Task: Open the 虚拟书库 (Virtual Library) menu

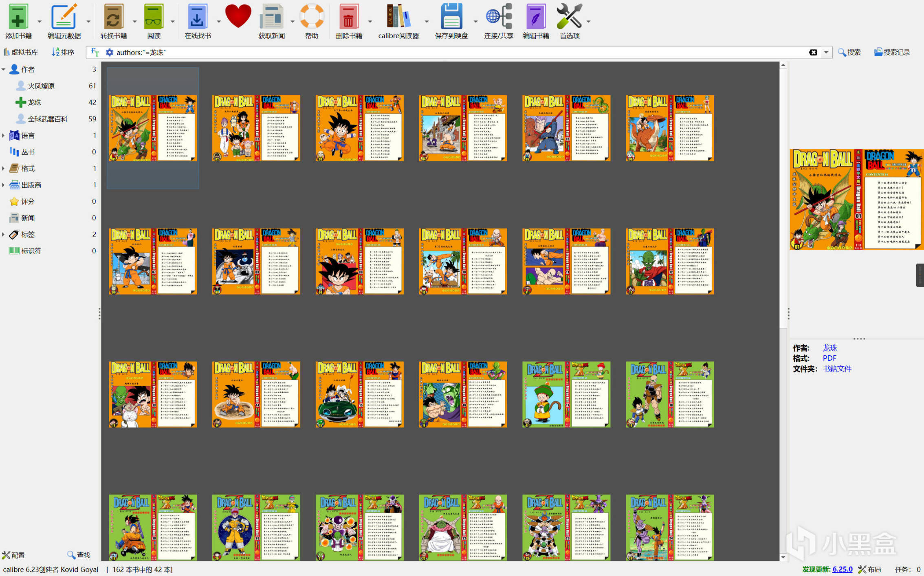Action: [x=21, y=52]
